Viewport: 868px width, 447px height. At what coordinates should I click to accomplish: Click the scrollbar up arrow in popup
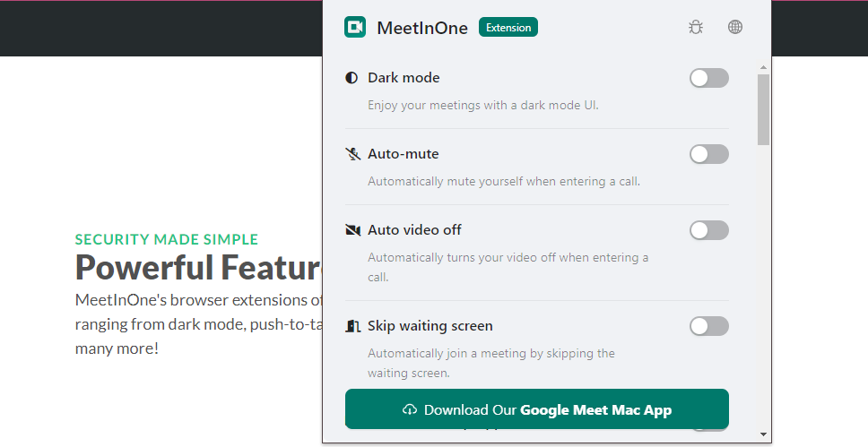coord(763,67)
